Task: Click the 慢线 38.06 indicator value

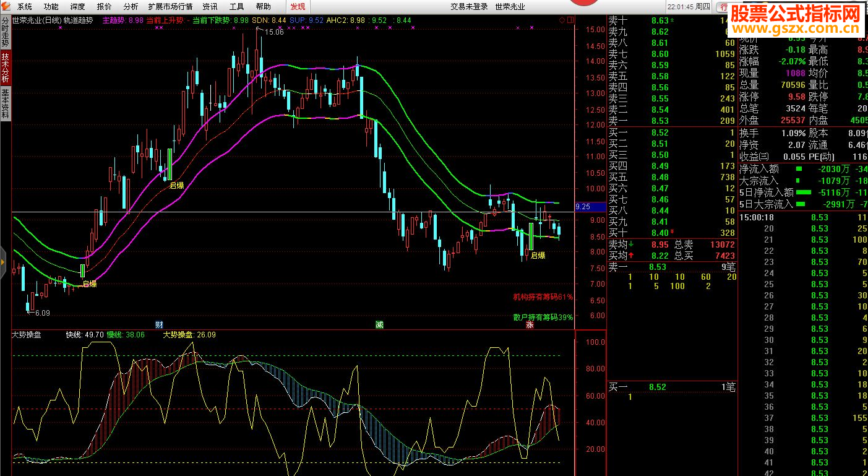Action: (126, 335)
